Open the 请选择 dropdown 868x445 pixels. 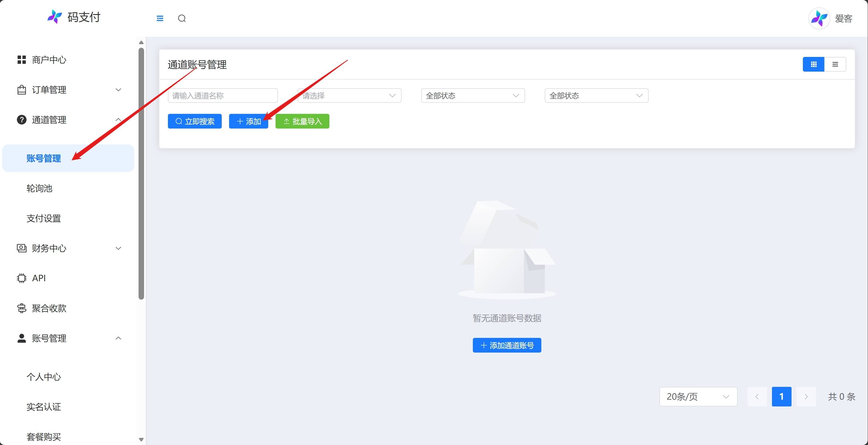coord(349,95)
